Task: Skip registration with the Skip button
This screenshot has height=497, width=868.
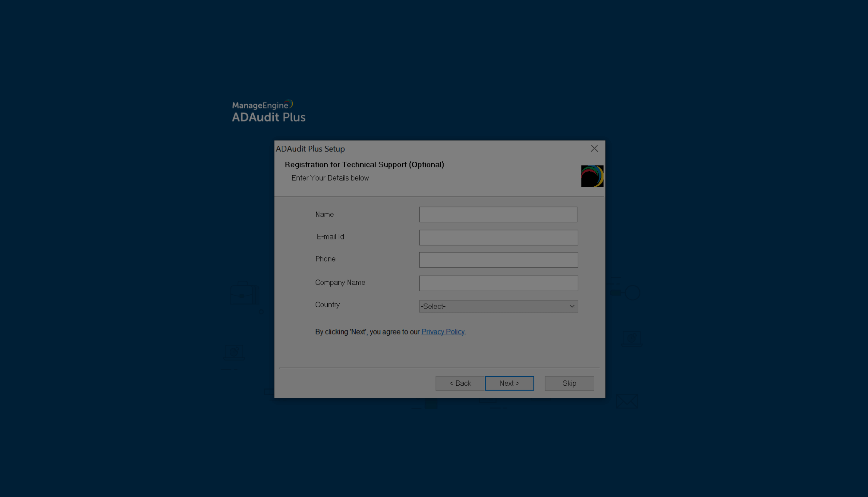Action: (569, 383)
